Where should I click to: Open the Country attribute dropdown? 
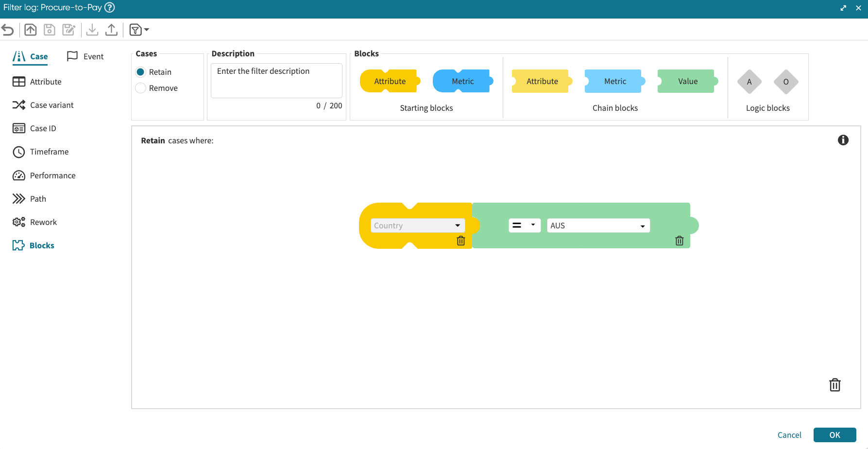(417, 225)
